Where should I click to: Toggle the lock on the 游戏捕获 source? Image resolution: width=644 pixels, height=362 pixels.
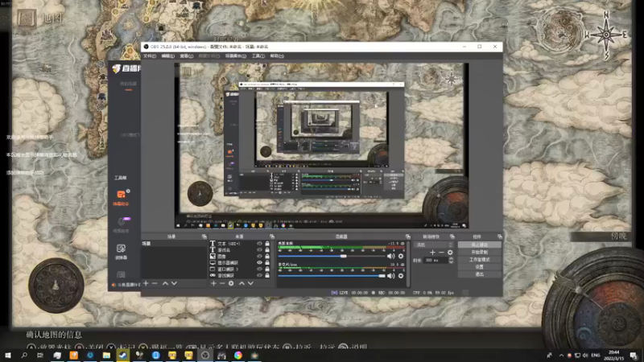(x=267, y=275)
